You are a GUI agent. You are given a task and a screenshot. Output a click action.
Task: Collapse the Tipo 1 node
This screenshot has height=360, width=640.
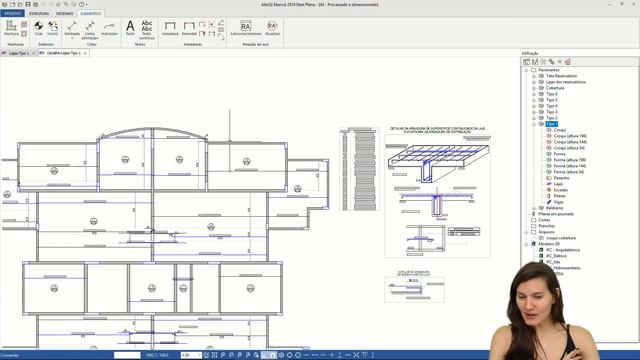click(533, 124)
